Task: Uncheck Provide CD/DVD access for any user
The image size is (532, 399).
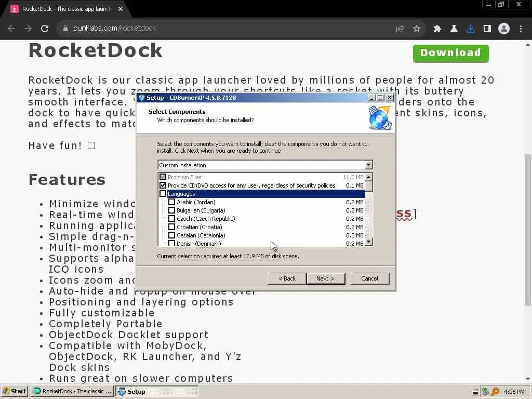Action: tap(163, 185)
